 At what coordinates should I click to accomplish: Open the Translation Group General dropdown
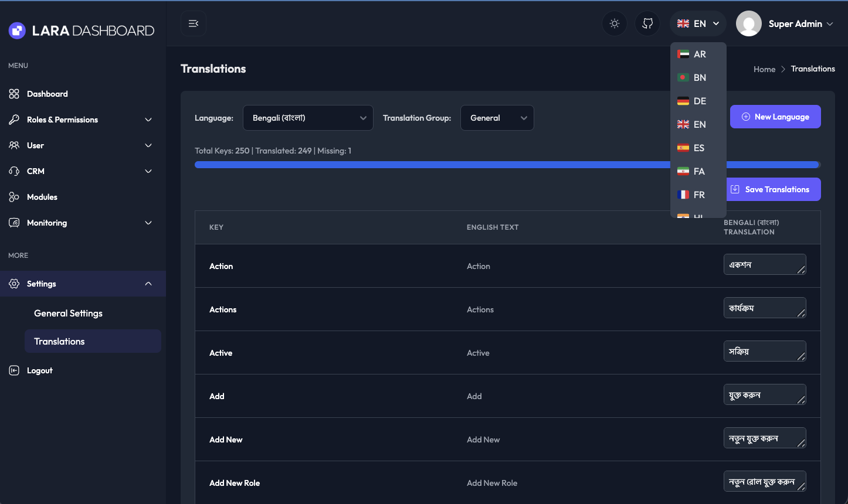pos(497,118)
